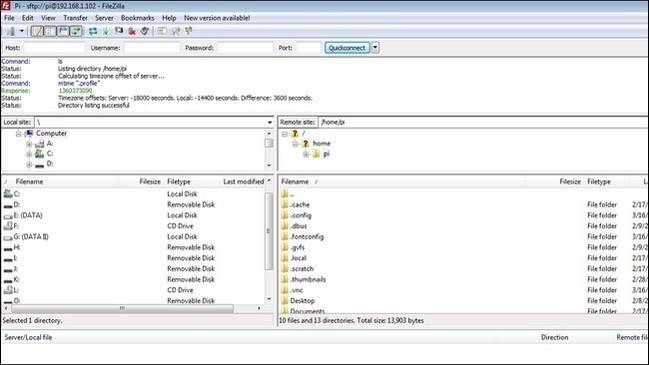This screenshot has width=649, height=365.
Task: Expand the A: drive tree node
Action: (x=29, y=144)
